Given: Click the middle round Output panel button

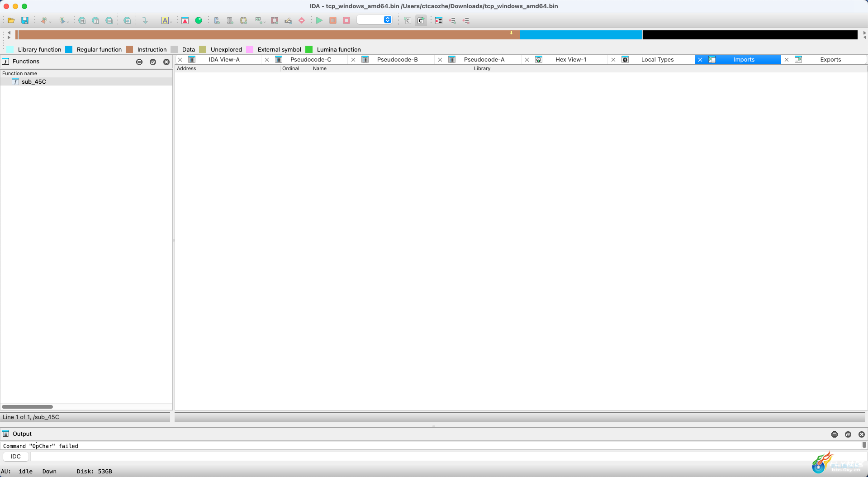Looking at the screenshot, I should point(848,434).
